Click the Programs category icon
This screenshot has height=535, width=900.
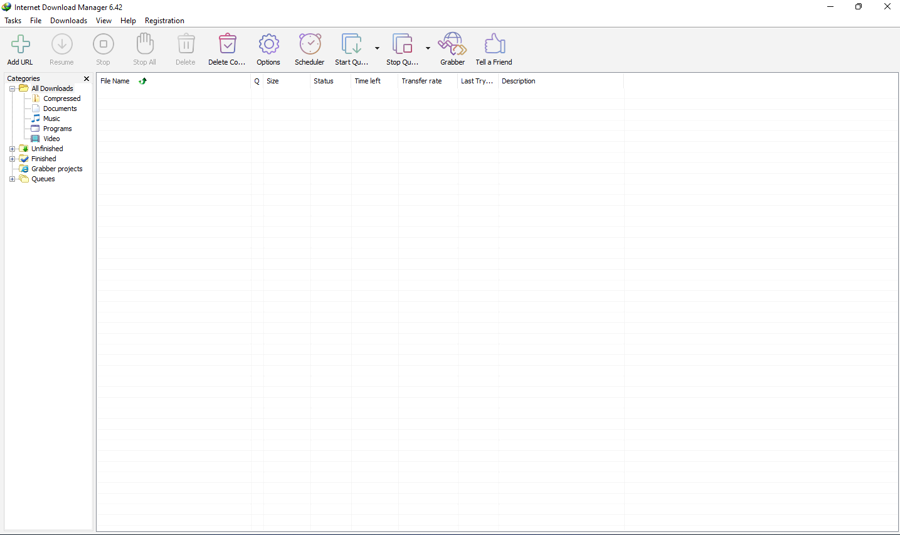coord(36,129)
